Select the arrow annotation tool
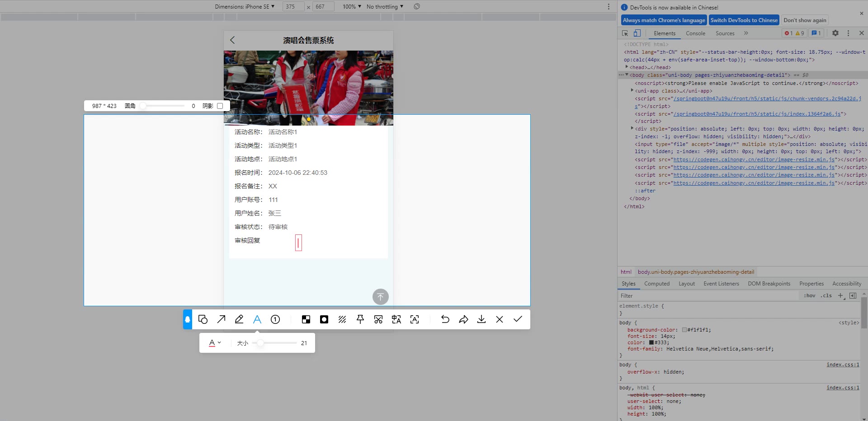 click(221, 319)
